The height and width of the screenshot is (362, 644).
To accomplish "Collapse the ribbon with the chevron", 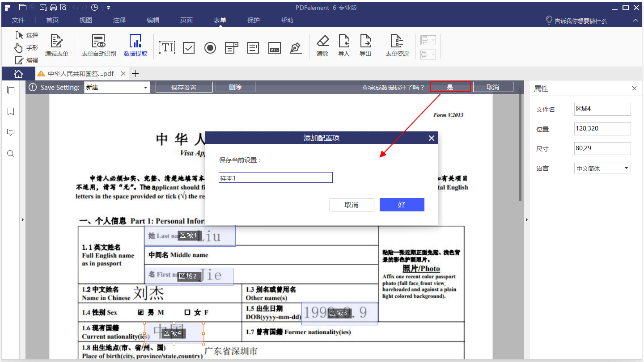I will [635, 21].
